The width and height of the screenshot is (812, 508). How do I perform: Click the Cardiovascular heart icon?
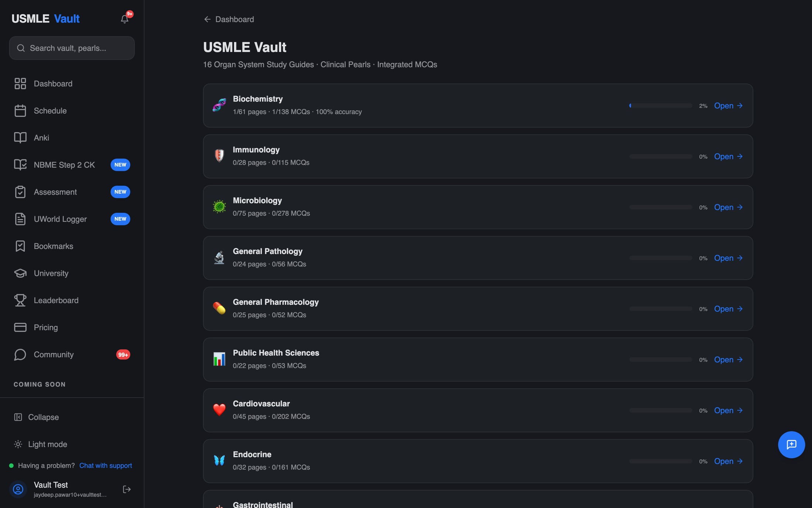pyautogui.click(x=219, y=410)
